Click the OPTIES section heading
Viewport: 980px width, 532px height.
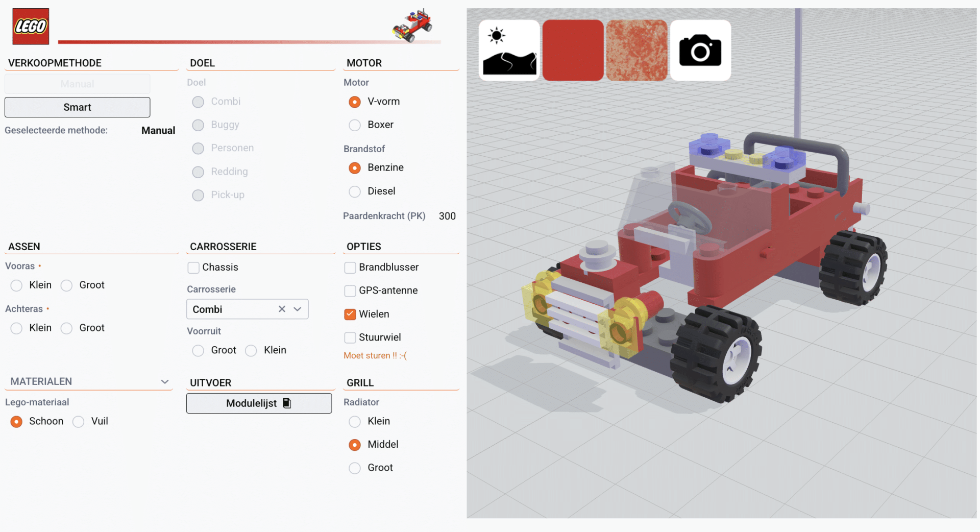coord(364,247)
